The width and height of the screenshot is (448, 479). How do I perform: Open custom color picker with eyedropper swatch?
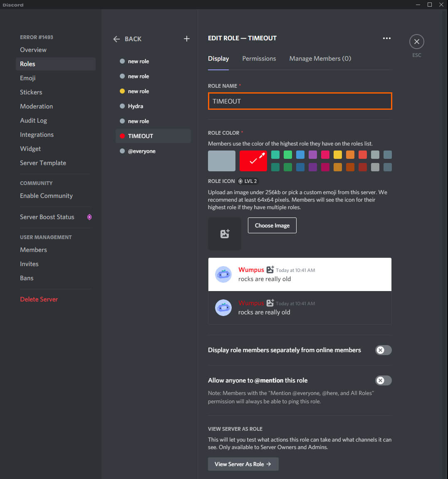click(253, 160)
